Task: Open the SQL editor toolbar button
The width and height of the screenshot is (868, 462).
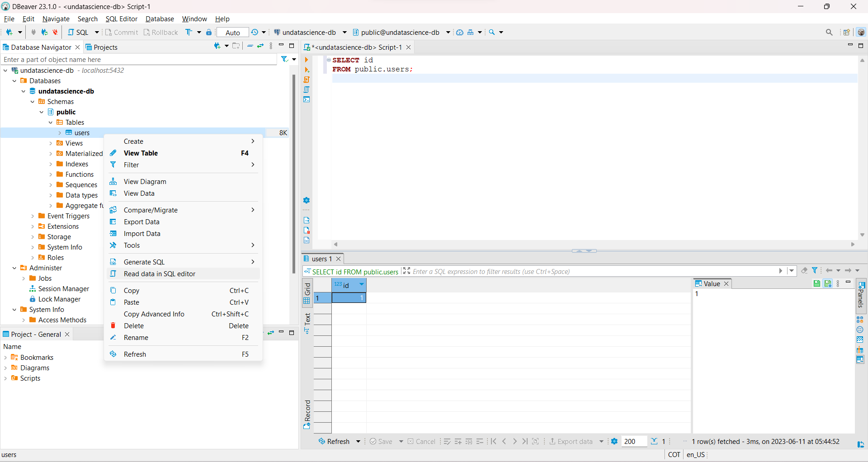Action: 78,33
